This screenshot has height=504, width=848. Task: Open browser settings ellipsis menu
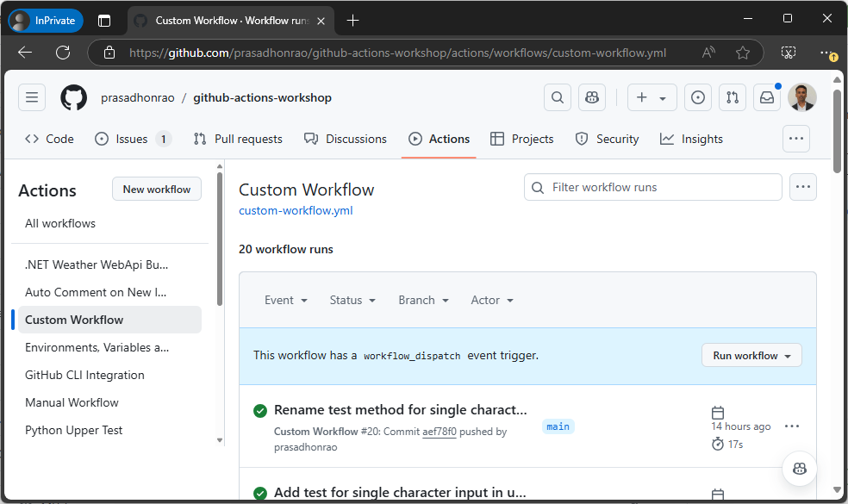pos(827,53)
